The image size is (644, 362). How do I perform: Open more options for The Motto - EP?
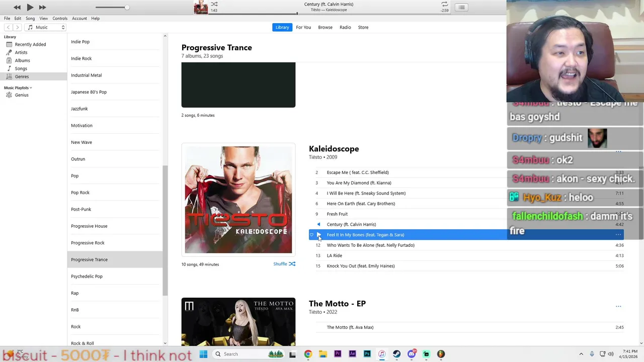[618, 306]
